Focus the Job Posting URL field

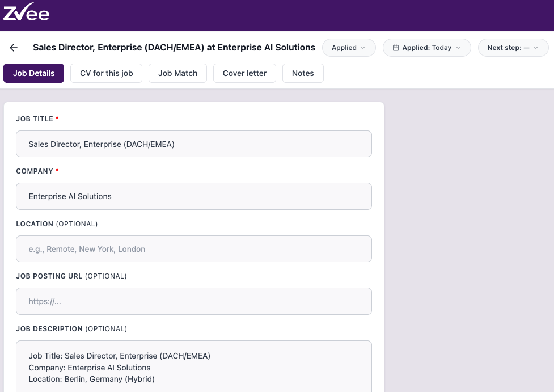(x=194, y=301)
